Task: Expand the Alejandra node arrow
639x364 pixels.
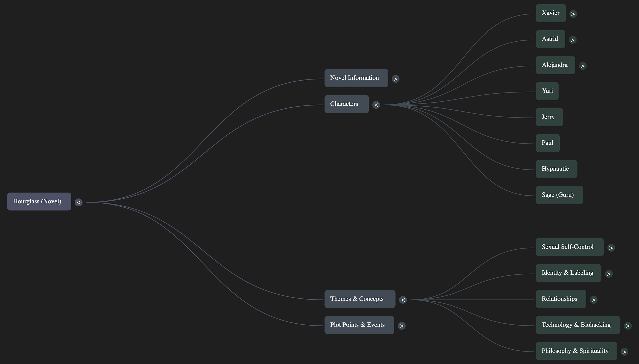Action: click(x=582, y=66)
